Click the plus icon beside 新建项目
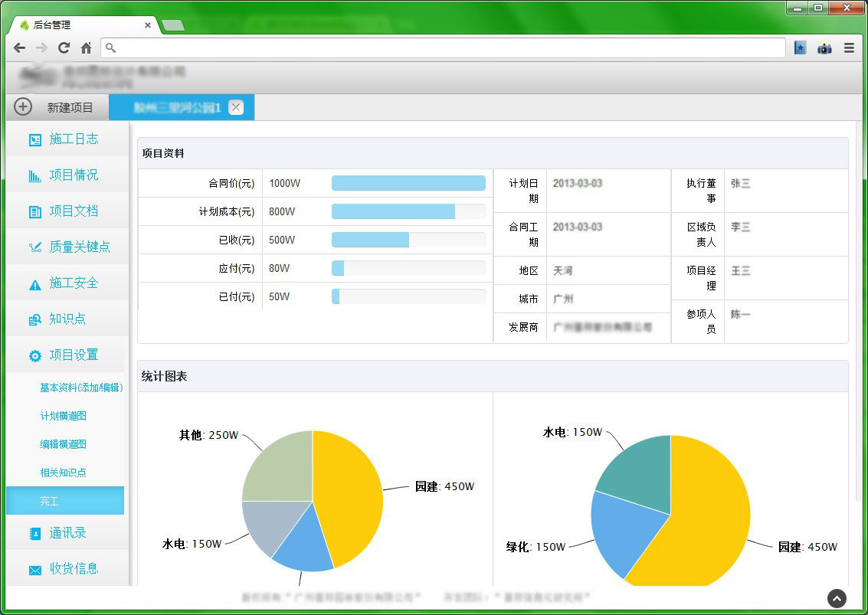 point(23,107)
